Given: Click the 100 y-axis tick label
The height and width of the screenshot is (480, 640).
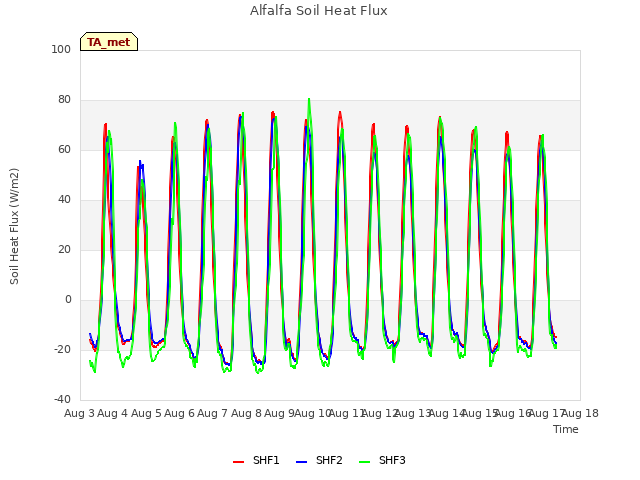Looking at the screenshot, I should (x=61, y=49).
